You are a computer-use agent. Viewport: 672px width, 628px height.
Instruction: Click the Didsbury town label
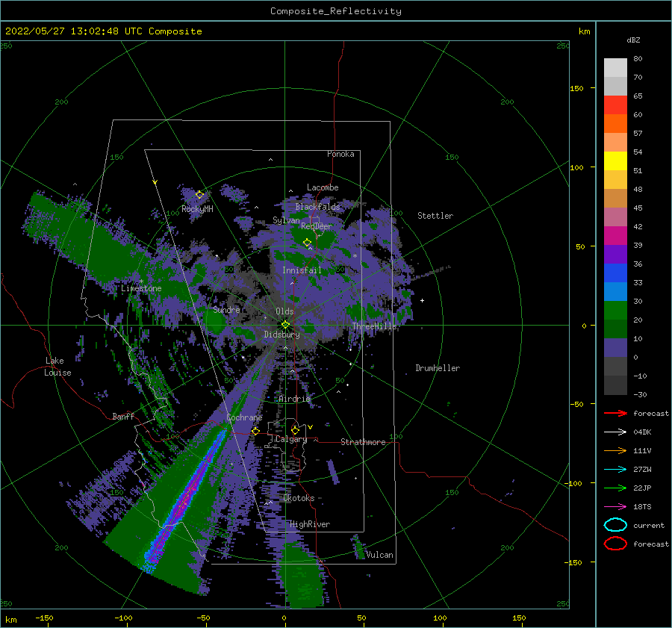coord(281,335)
